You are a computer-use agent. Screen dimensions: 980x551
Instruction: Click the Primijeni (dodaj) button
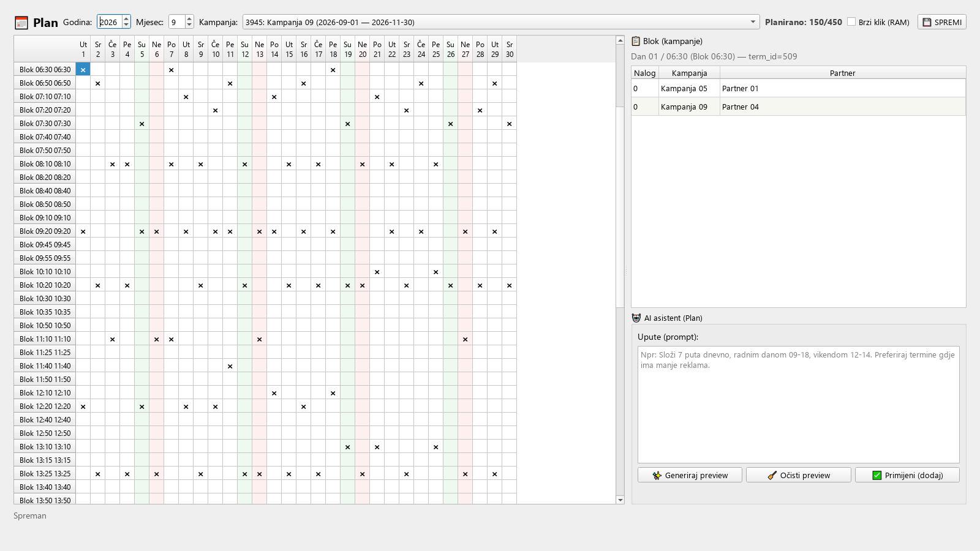(907, 475)
